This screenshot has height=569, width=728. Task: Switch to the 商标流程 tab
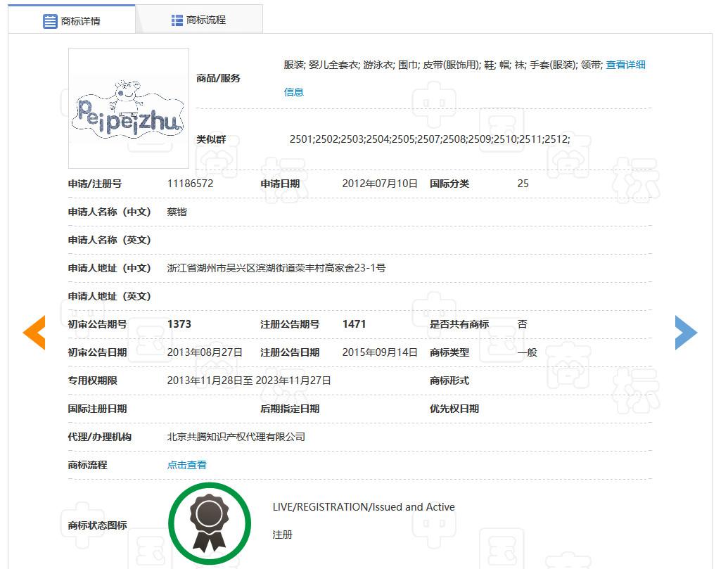(x=199, y=20)
